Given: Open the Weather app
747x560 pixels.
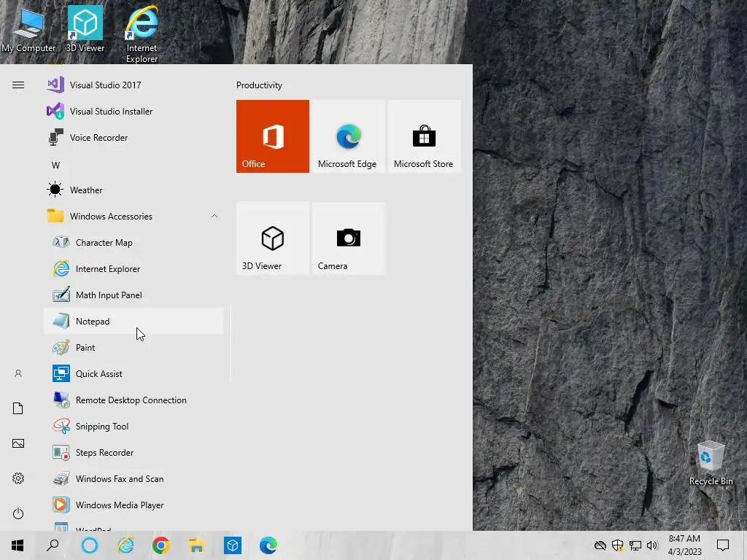Looking at the screenshot, I should (x=133, y=190).
